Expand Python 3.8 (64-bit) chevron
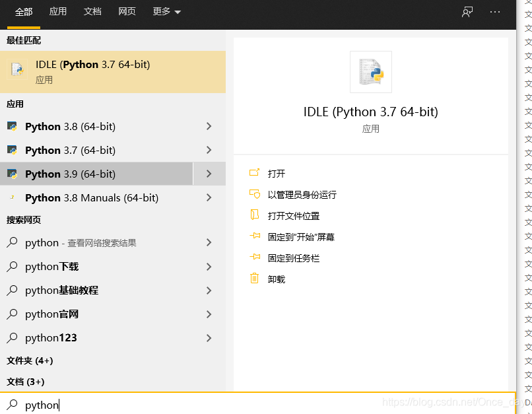The height and width of the screenshot is (414, 532). 209,126
